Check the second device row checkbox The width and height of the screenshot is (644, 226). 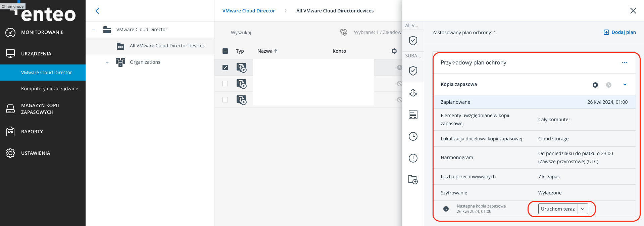(225, 84)
